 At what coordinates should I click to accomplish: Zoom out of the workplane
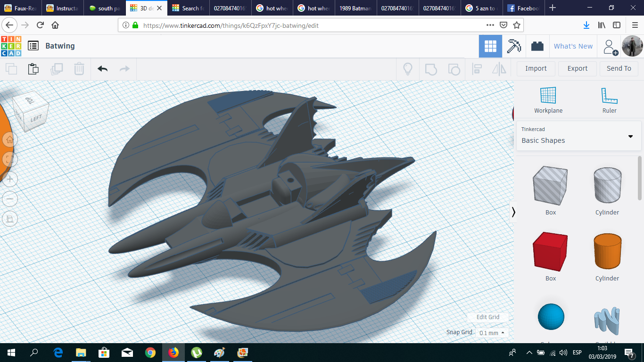tap(10, 199)
